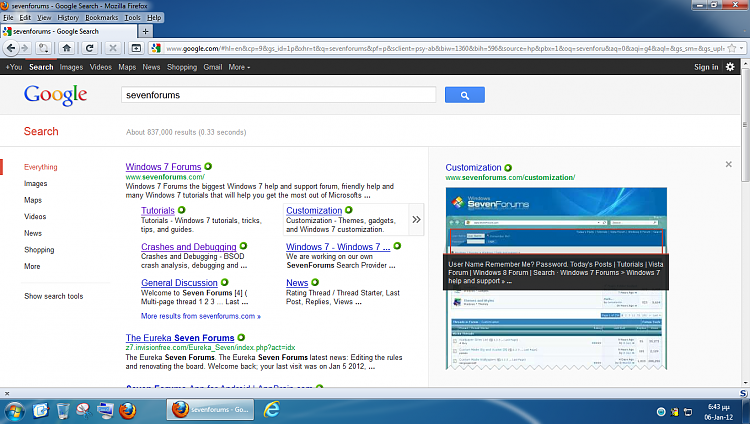Close the Customization preview panel

tap(728, 164)
